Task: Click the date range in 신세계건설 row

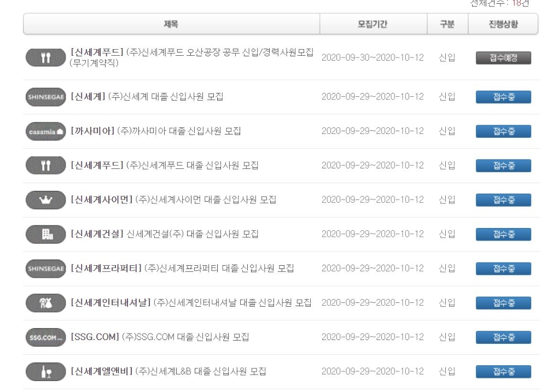Action: (373, 234)
